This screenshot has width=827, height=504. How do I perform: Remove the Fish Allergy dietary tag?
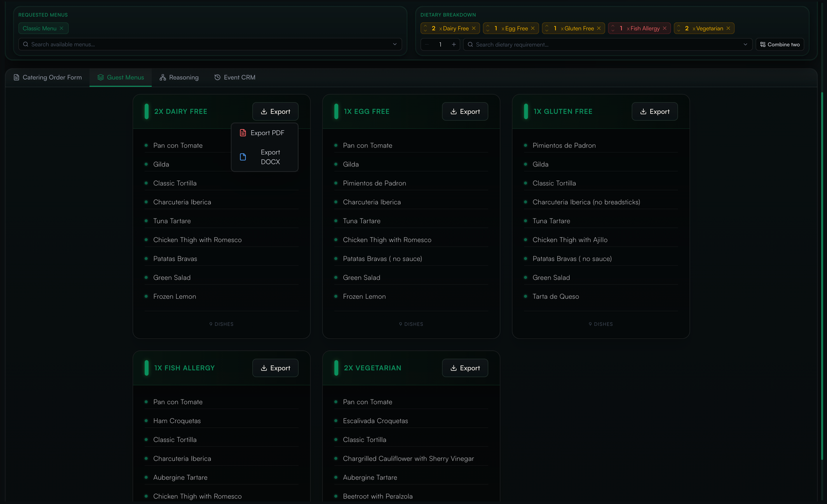click(665, 28)
